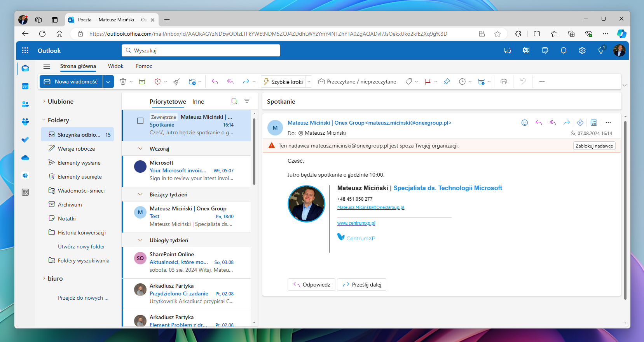Click the message list vertical scrollbar
The image size is (644, 342).
pyautogui.click(x=254, y=151)
